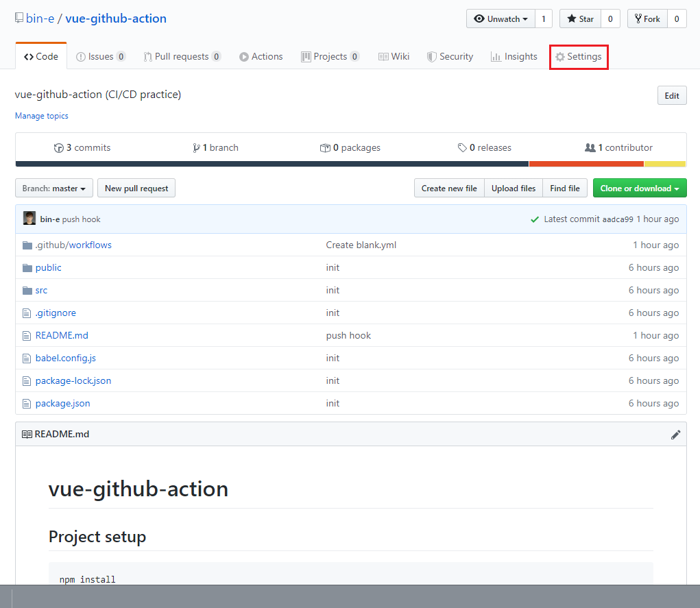Click the file icon beside package.json
The width and height of the screenshot is (700, 608).
27,404
